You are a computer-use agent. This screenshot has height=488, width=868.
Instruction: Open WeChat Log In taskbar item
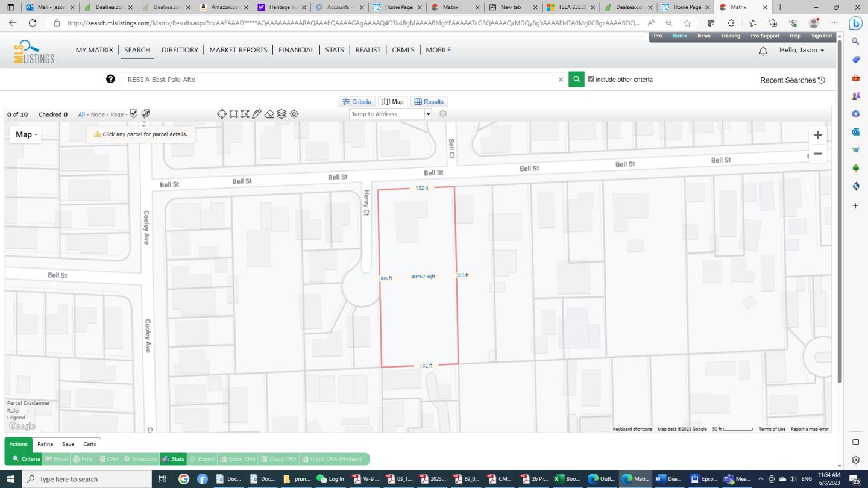(330, 479)
